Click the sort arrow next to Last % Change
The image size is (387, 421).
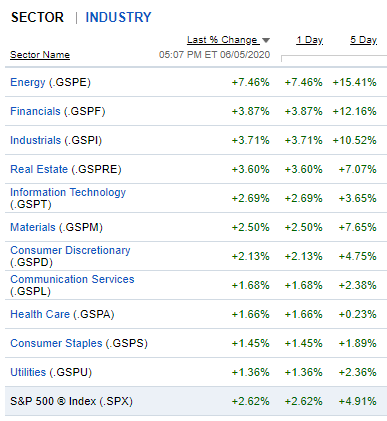[x=266, y=41]
